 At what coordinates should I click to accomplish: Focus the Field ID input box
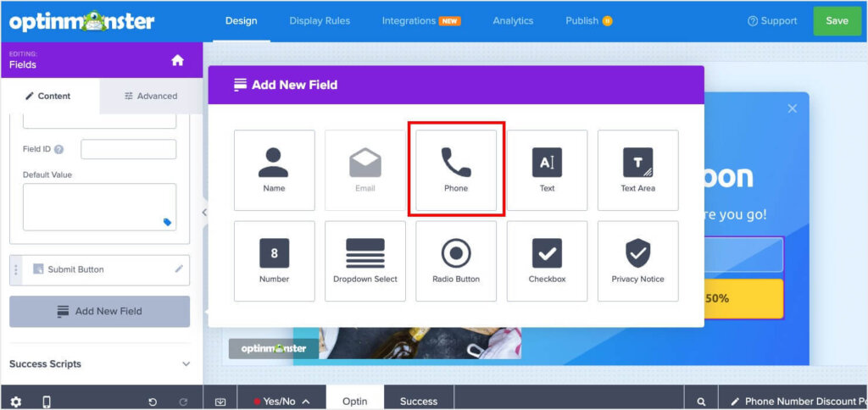tap(129, 149)
